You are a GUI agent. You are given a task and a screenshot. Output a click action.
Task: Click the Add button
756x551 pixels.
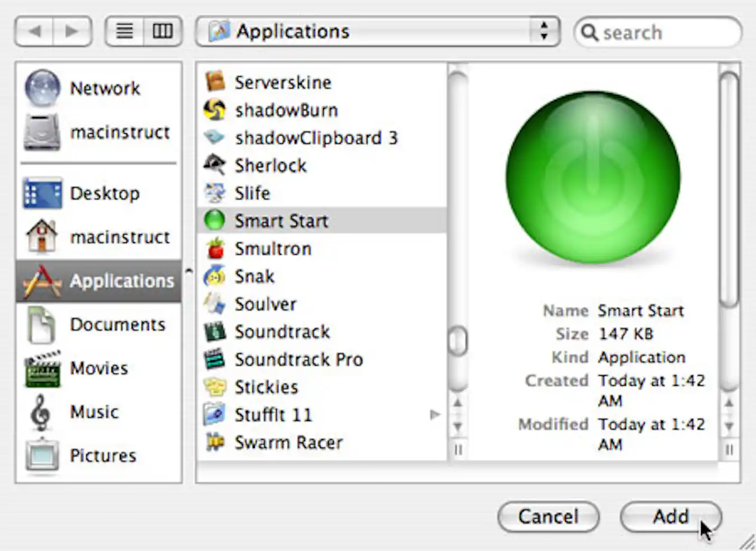click(670, 516)
